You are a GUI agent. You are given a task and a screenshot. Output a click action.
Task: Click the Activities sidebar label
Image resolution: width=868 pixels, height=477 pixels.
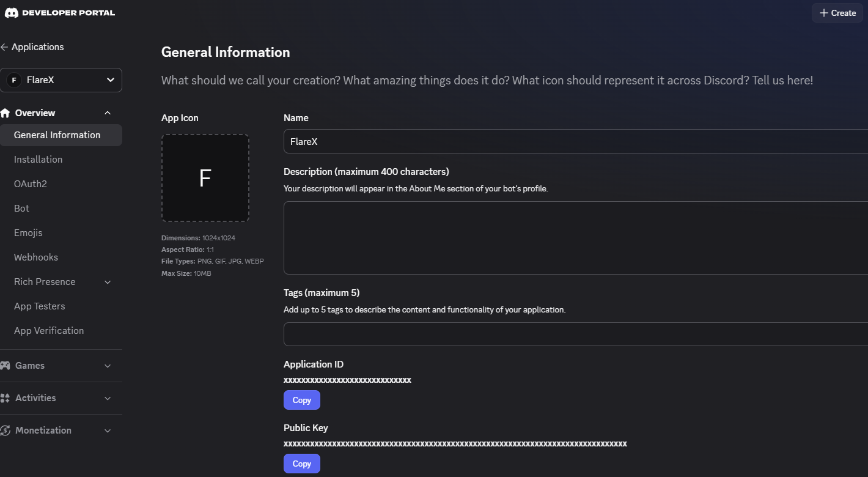coord(35,398)
